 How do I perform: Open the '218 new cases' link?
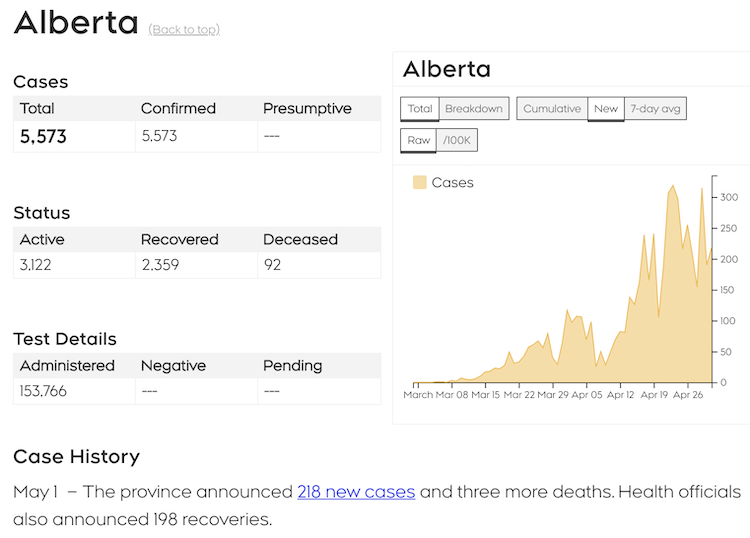pyautogui.click(x=356, y=492)
